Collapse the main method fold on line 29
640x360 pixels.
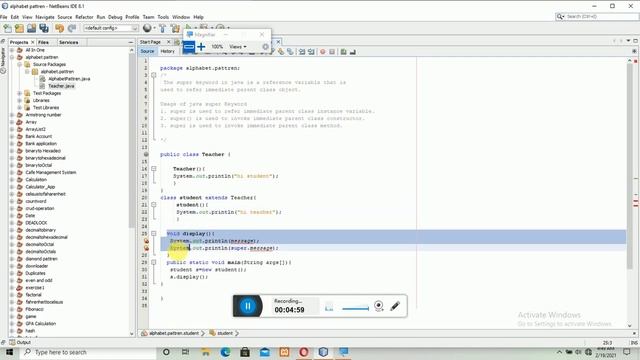[154, 262]
